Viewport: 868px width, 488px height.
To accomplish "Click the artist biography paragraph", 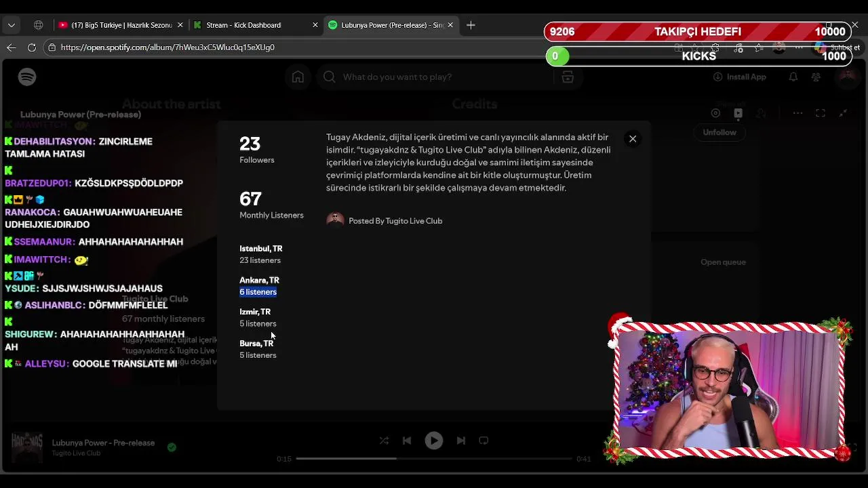I will pyautogui.click(x=468, y=163).
